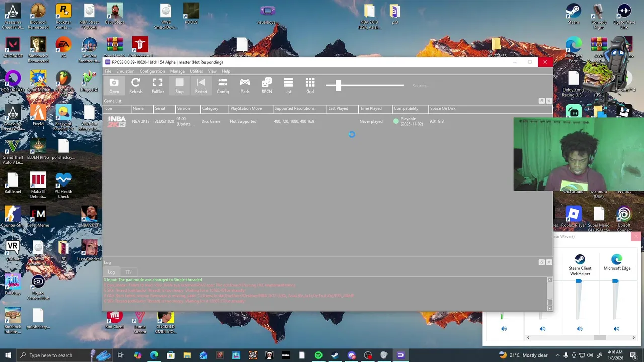Open the Steam desktop shortcut
The height and width of the screenshot is (362, 644).
tap(573, 14)
